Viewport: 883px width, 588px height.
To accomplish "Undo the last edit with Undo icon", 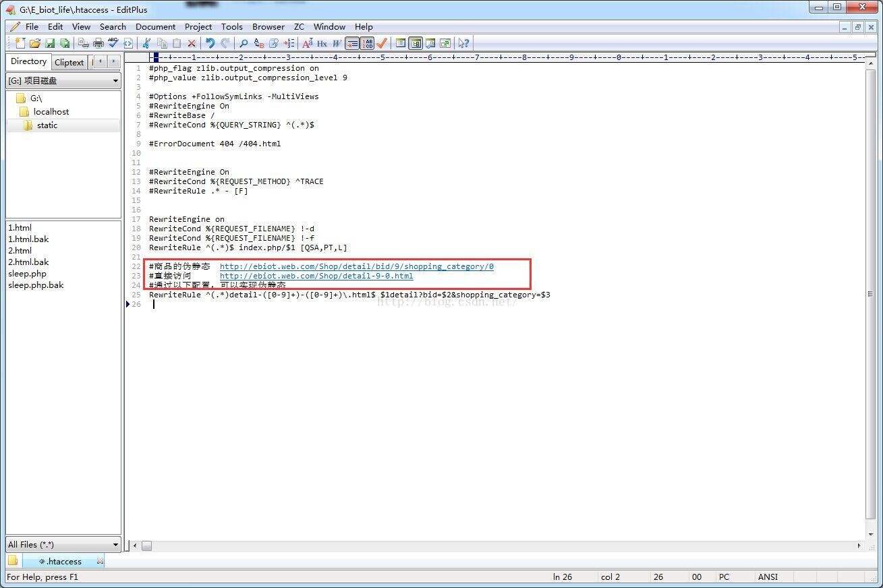I will (210, 43).
